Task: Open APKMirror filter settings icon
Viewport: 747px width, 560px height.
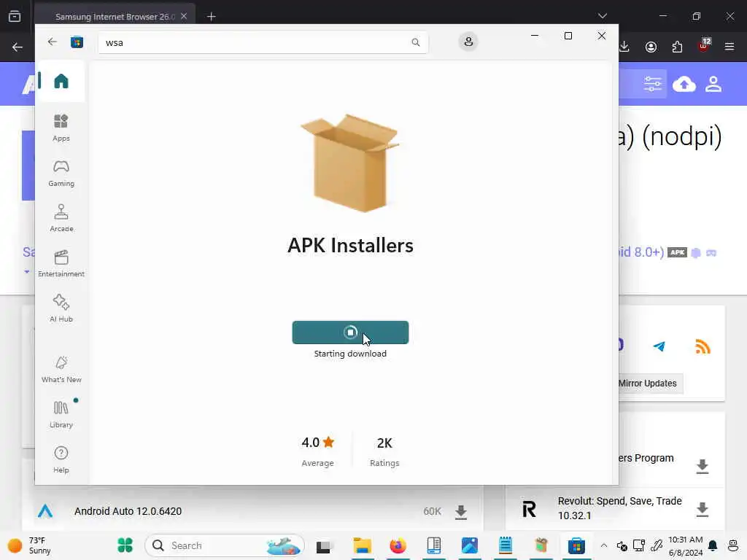Action: (652, 85)
